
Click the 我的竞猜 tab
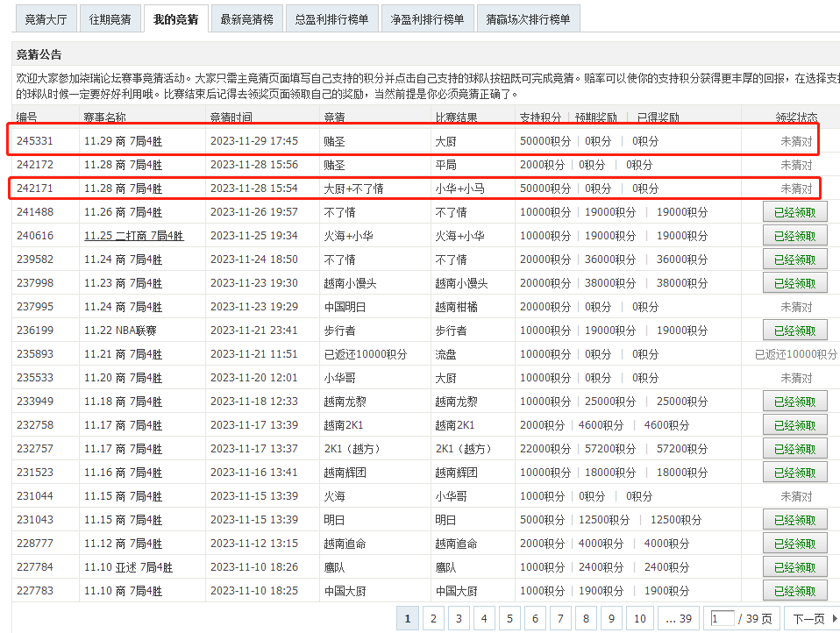tap(176, 19)
